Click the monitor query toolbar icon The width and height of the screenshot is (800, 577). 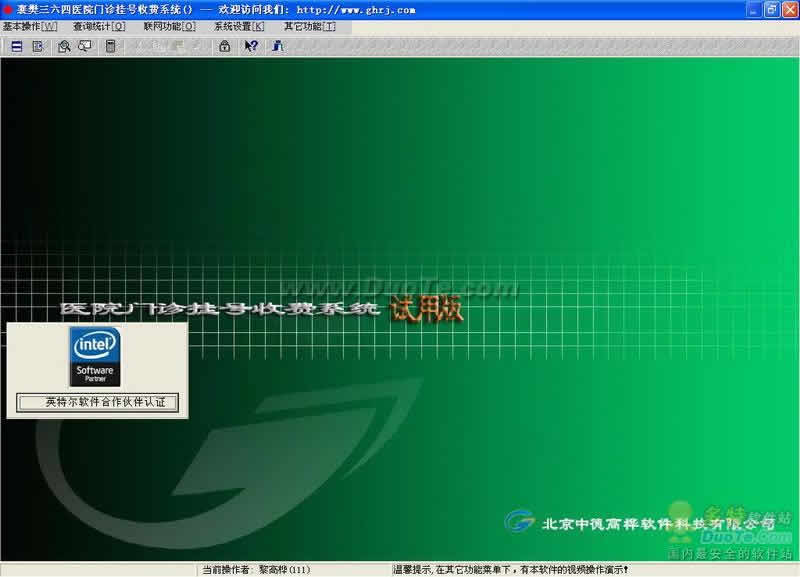(85, 47)
